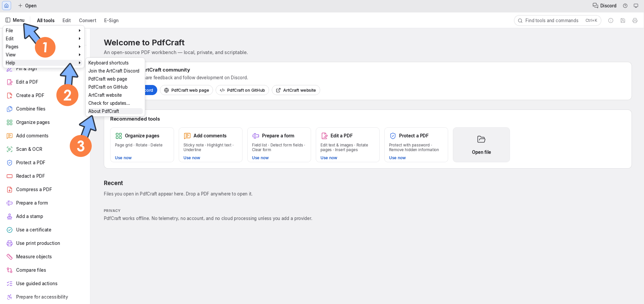Image resolution: width=644 pixels, height=304 pixels.
Task: Click the Help submenu arrow
Action: 80,63
